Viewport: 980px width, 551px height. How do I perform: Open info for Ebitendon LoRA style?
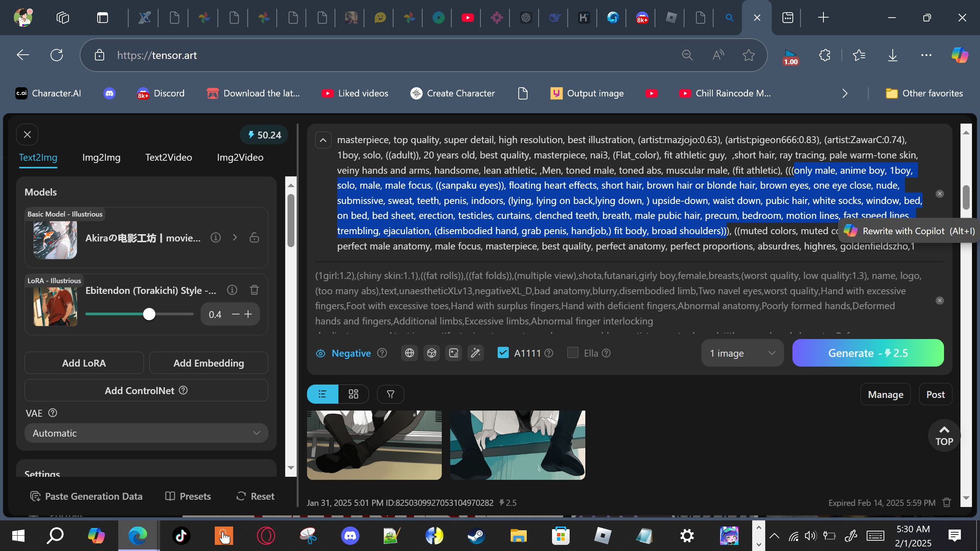click(x=232, y=290)
